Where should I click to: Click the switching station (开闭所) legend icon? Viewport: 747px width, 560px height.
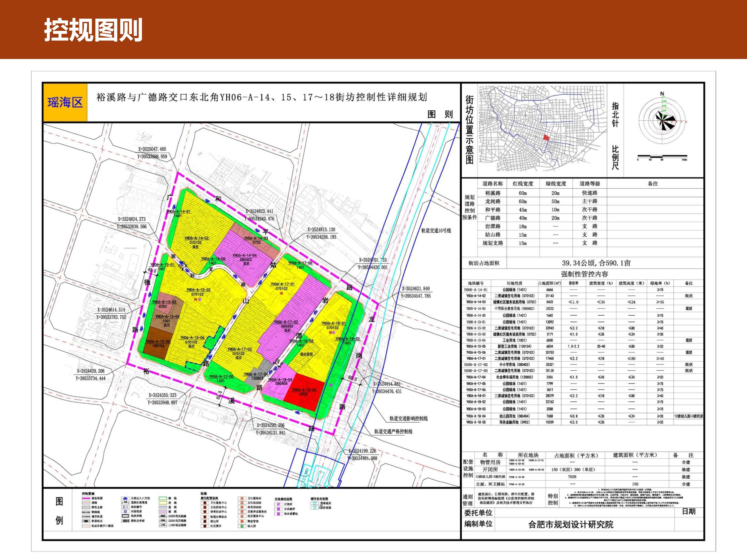[x=279, y=504]
